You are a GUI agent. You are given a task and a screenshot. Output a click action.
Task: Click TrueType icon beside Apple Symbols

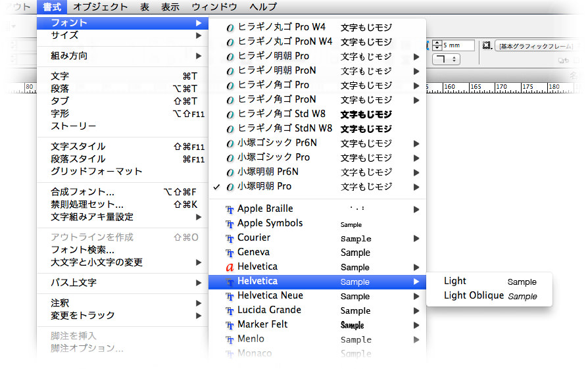pos(230,224)
